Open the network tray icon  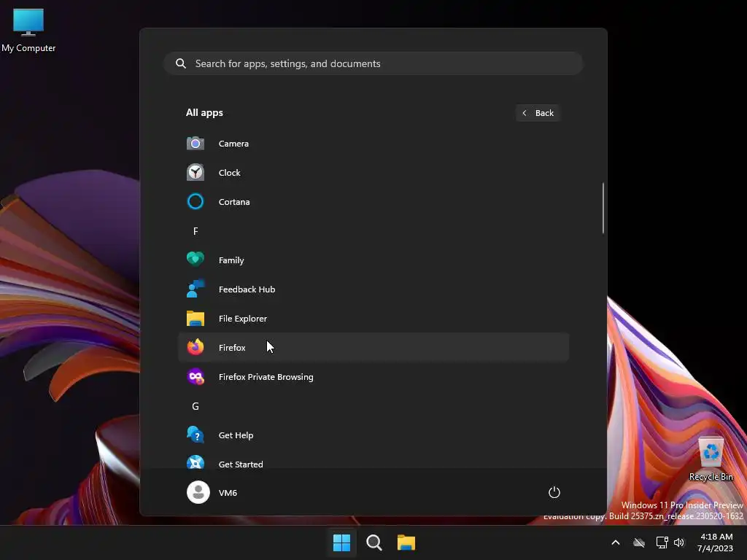point(662,542)
